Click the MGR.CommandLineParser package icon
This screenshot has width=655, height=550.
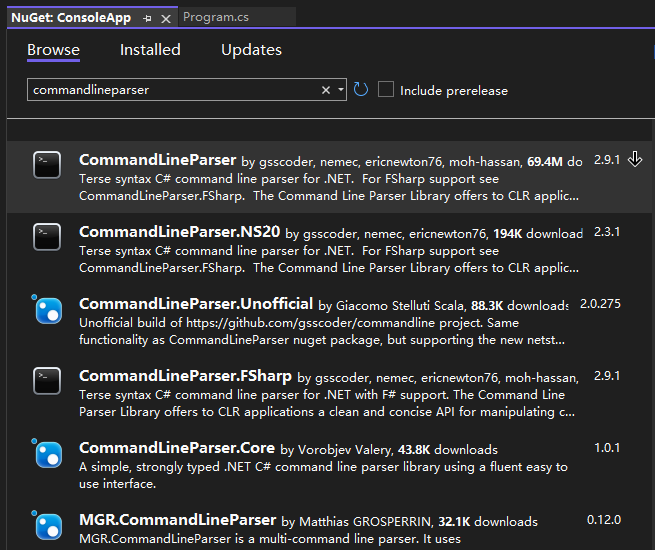[48, 525]
